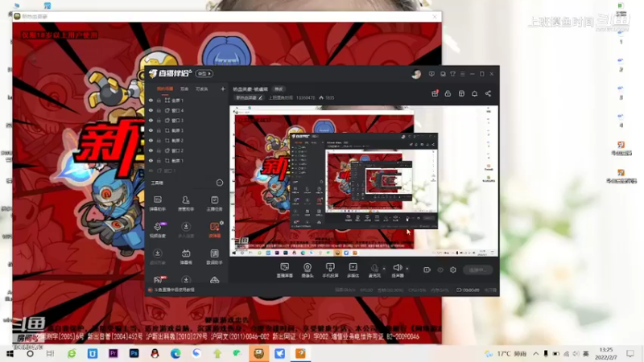644x362 pixels.
Task: Click the 扬声器 speaker icon
Action: click(x=398, y=270)
